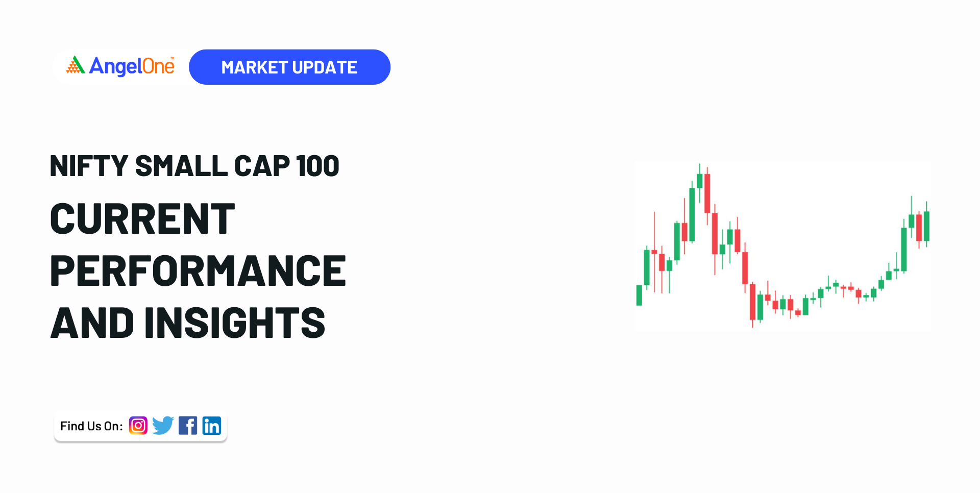This screenshot has width=980, height=493.
Task: Select the rightmost green candlestick
Action: pos(926,226)
